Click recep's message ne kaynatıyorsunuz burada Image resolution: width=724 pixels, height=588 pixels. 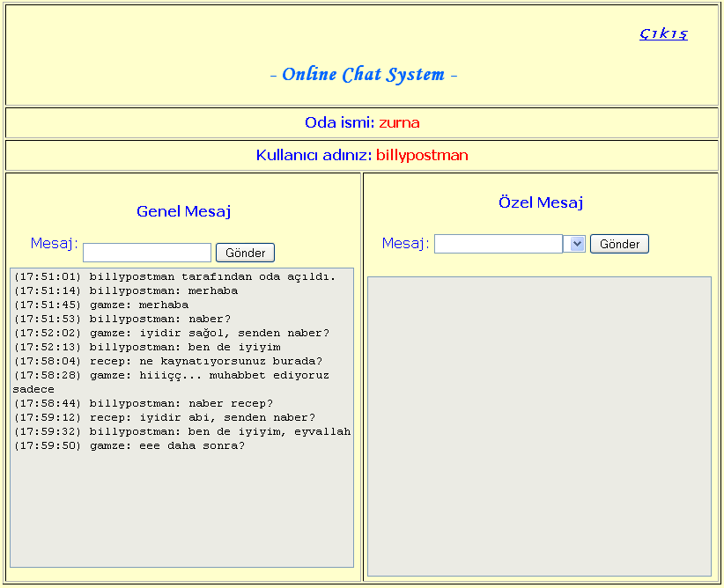(x=167, y=361)
